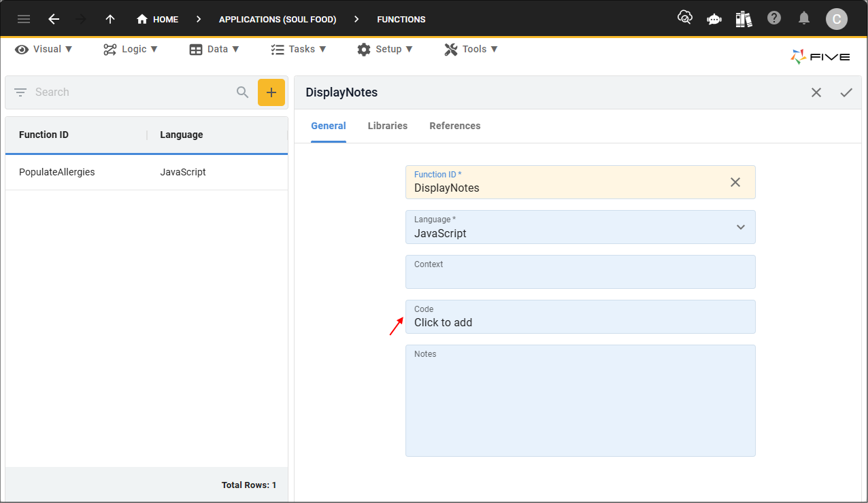
Task: Click the search magnifier icon
Action: point(243,92)
